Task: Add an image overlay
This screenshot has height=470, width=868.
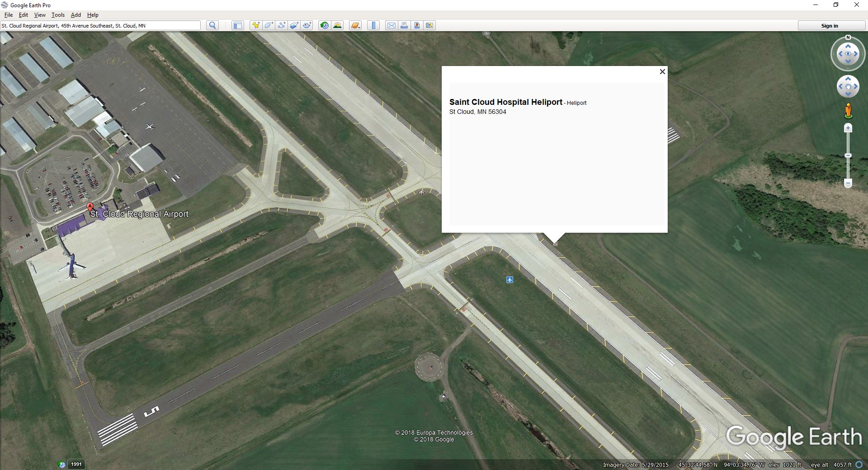Action: (x=294, y=25)
